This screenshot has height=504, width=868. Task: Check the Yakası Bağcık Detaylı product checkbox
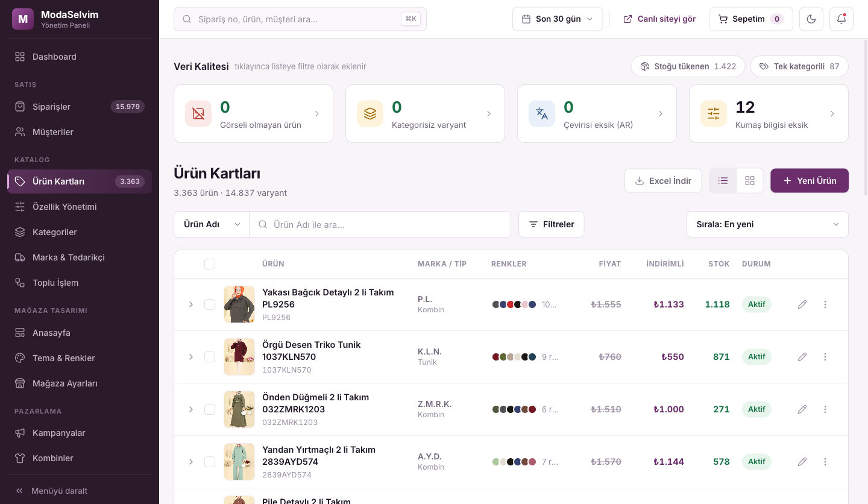(210, 304)
